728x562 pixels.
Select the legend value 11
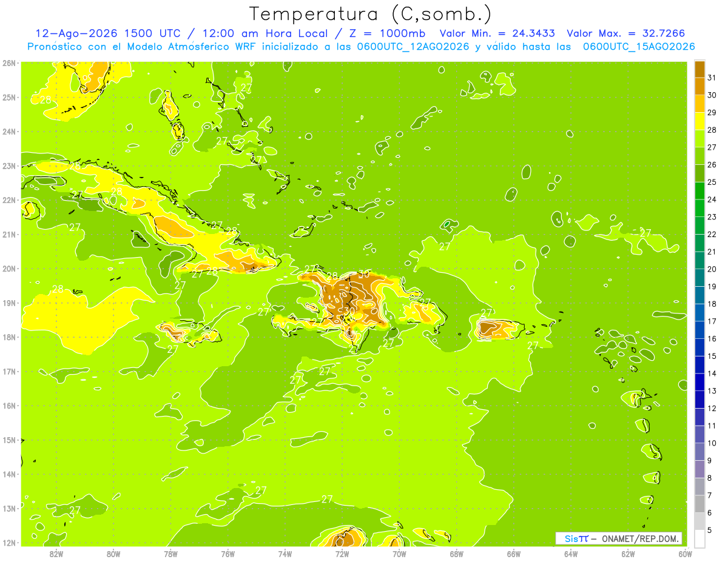tap(712, 426)
